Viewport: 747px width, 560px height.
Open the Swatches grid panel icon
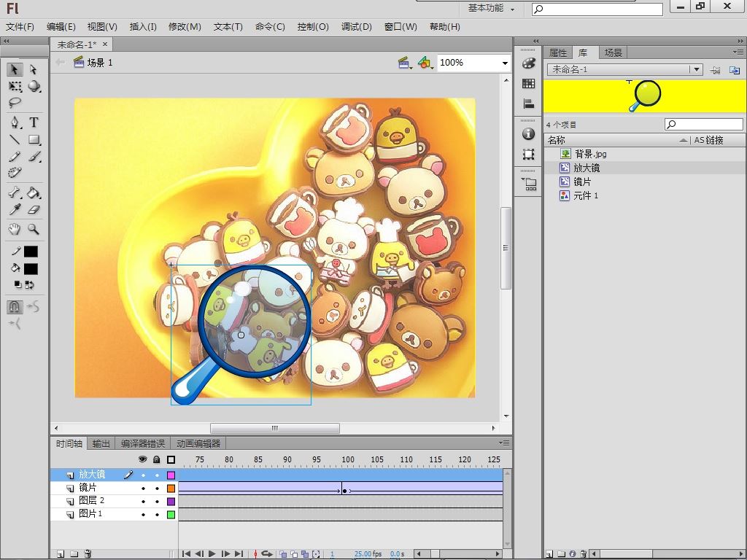pos(528,83)
